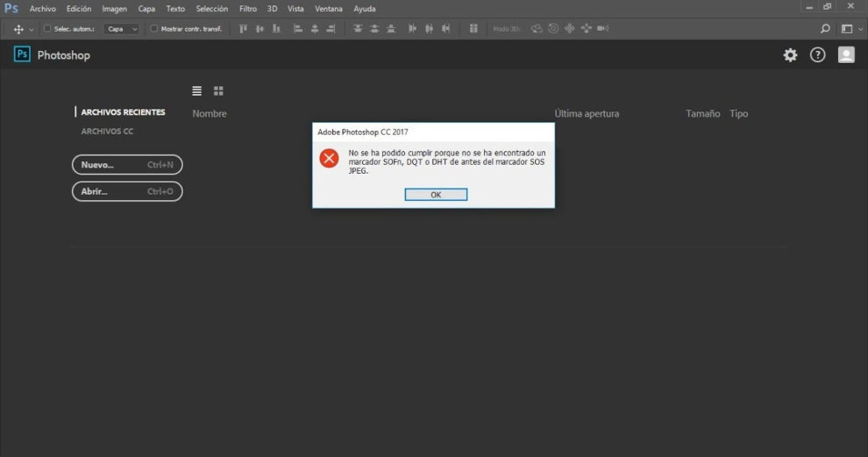Click the align left edges icon
This screenshot has height=457, width=868.
[x=298, y=29]
